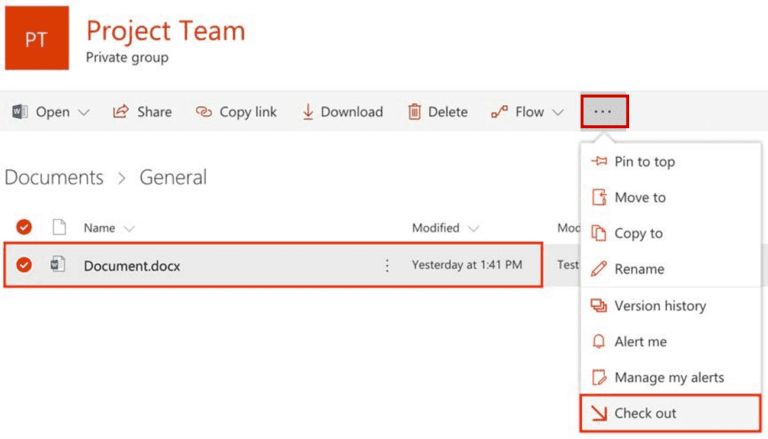Open the Document.docx file name
The image size is (768, 439).
coord(132,266)
